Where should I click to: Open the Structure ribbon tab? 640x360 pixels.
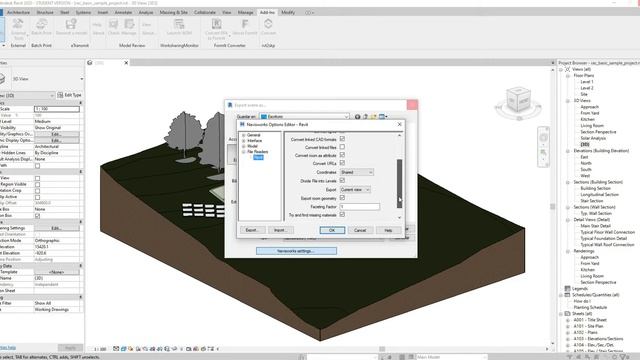[45, 13]
